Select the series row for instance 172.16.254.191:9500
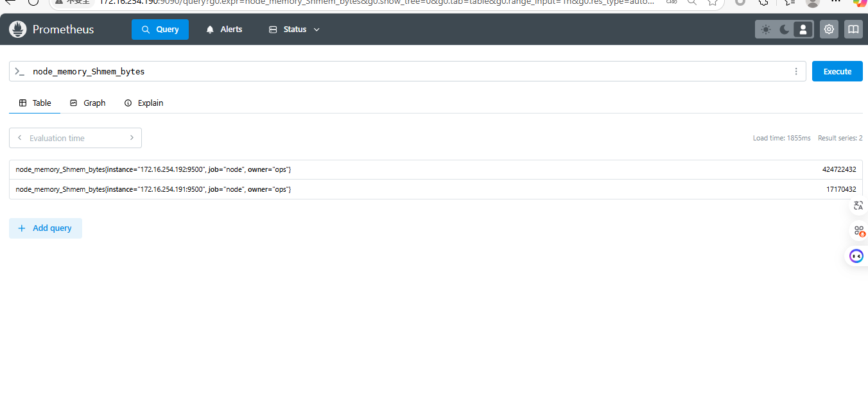Image resolution: width=868 pixels, height=406 pixels. tap(436, 189)
